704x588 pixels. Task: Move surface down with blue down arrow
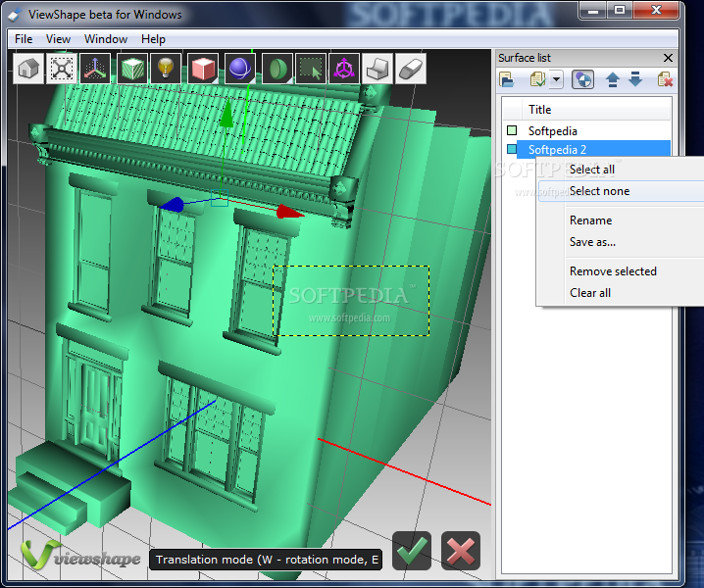point(635,79)
